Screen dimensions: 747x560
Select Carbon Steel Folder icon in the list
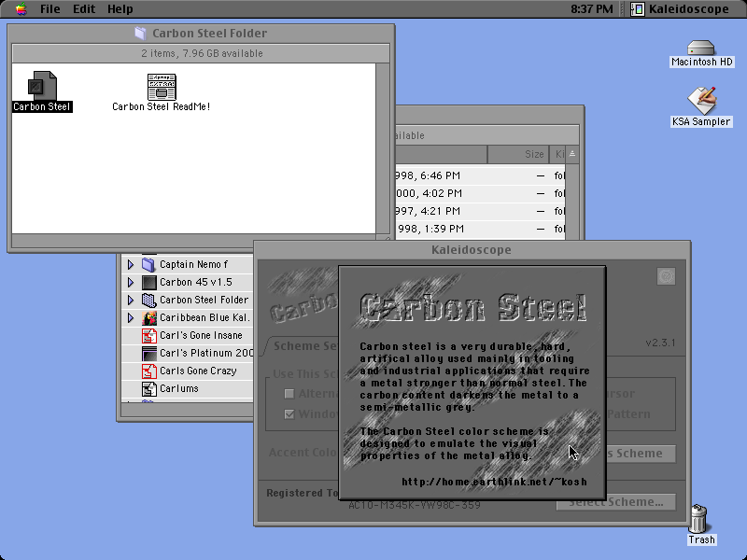pyautogui.click(x=148, y=300)
